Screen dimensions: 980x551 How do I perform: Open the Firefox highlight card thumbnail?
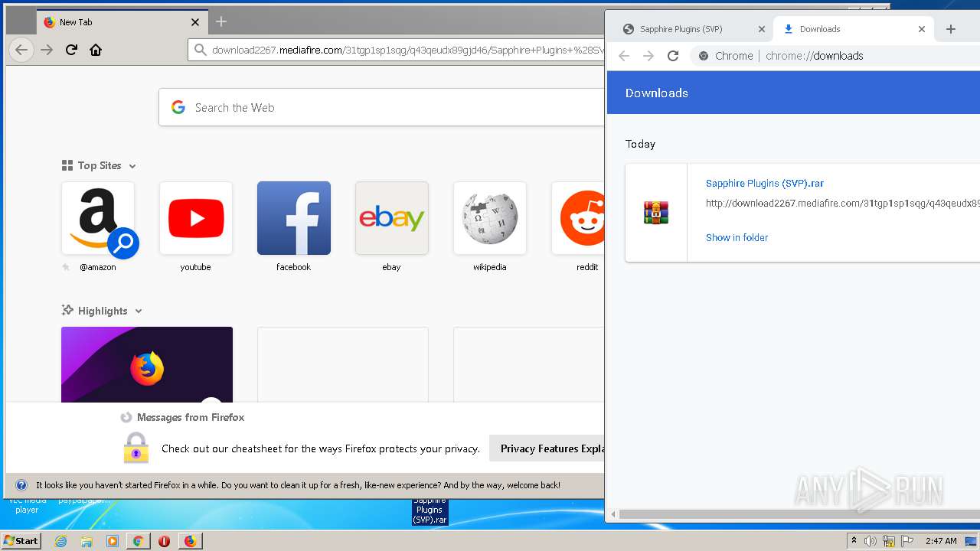pos(147,364)
